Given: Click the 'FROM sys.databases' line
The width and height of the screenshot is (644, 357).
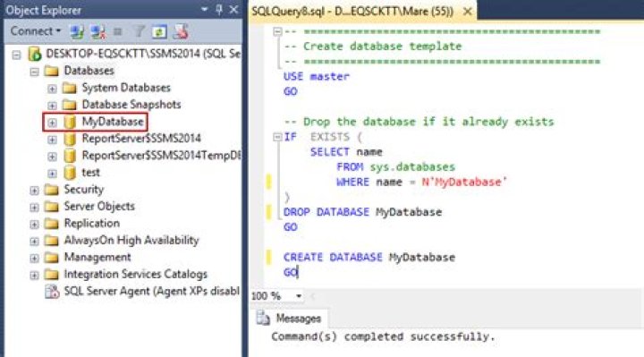Looking at the screenshot, I should pyautogui.click(x=396, y=166).
